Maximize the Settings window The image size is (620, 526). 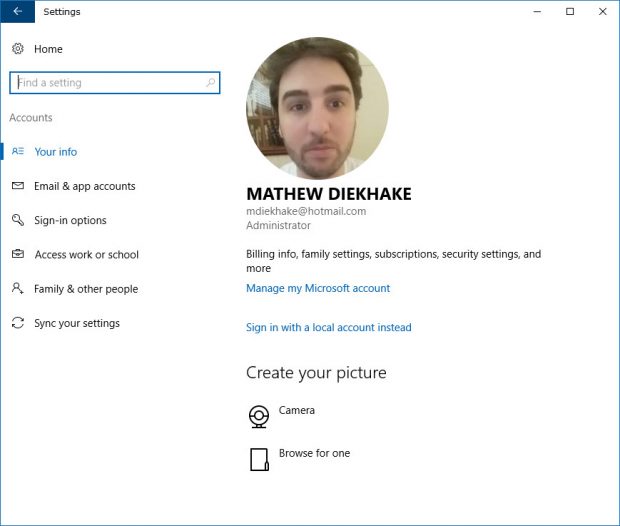point(570,11)
